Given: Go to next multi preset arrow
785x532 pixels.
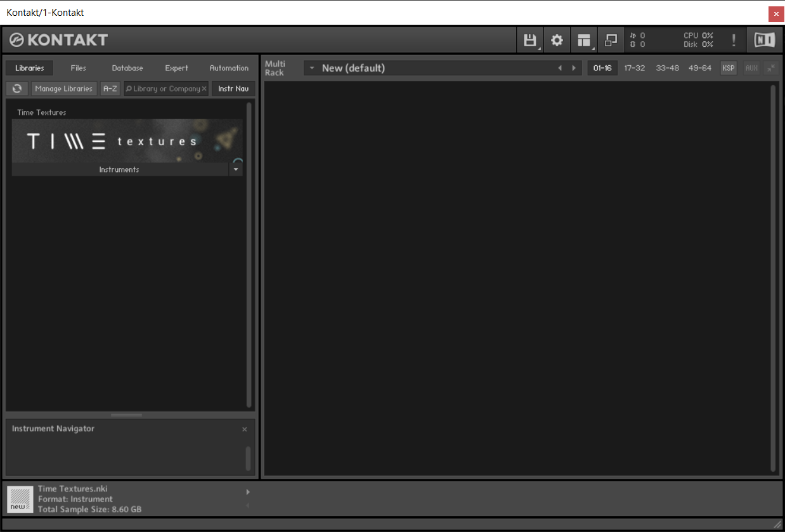Looking at the screenshot, I should [x=574, y=68].
